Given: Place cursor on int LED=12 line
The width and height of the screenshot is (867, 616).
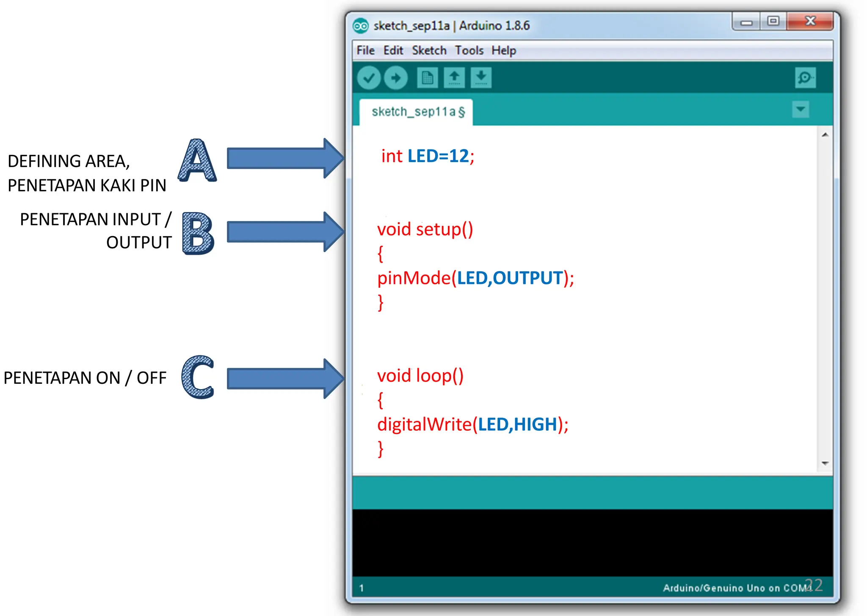Looking at the screenshot, I should pyautogui.click(x=428, y=156).
